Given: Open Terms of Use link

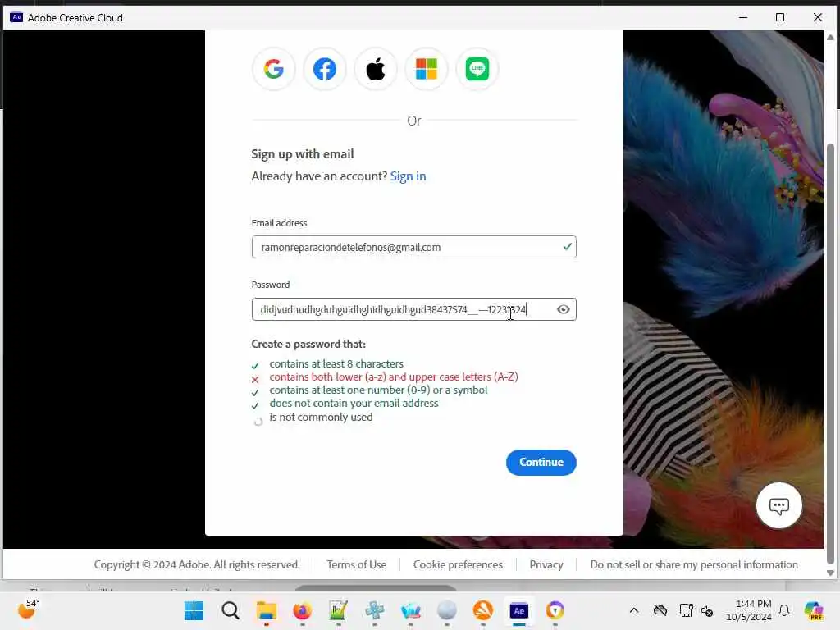Looking at the screenshot, I should (x=356, y=564).
